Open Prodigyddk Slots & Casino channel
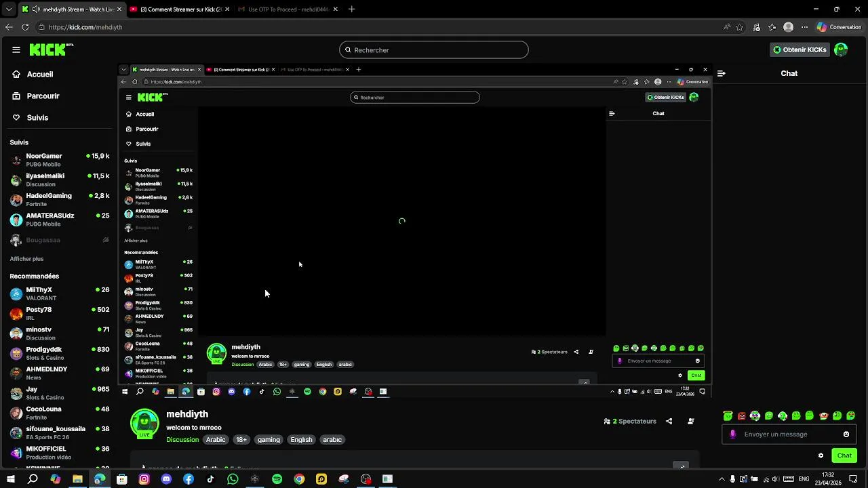Viewport: 868px width, 488px height. click(60, 353)
